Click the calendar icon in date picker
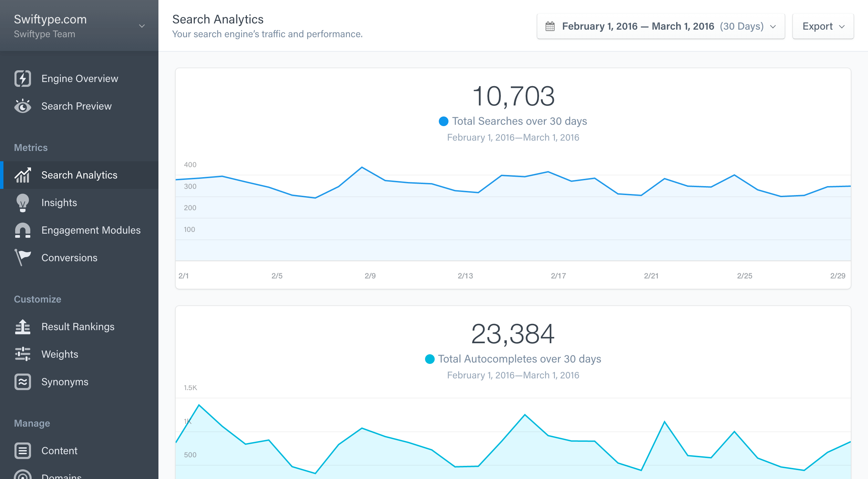The height and width of the screenshot is (479, 868). (x=550, y=26)
